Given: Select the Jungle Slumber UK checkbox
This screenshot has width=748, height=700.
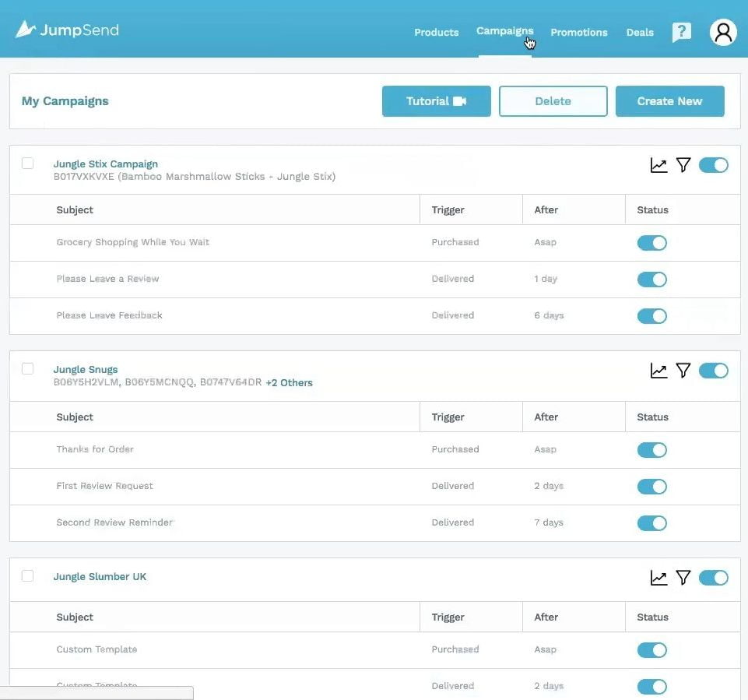Looking at the screenshot, I should (28, 576).
